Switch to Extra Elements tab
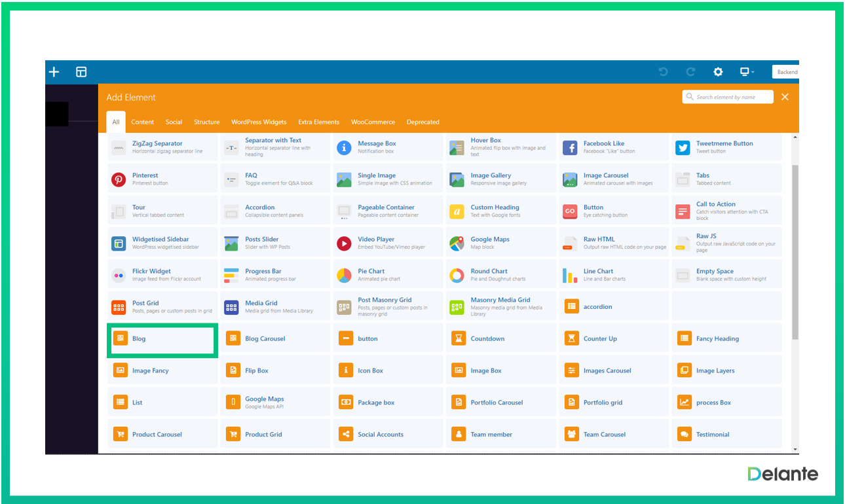The image size is (845, 504). 318,122
